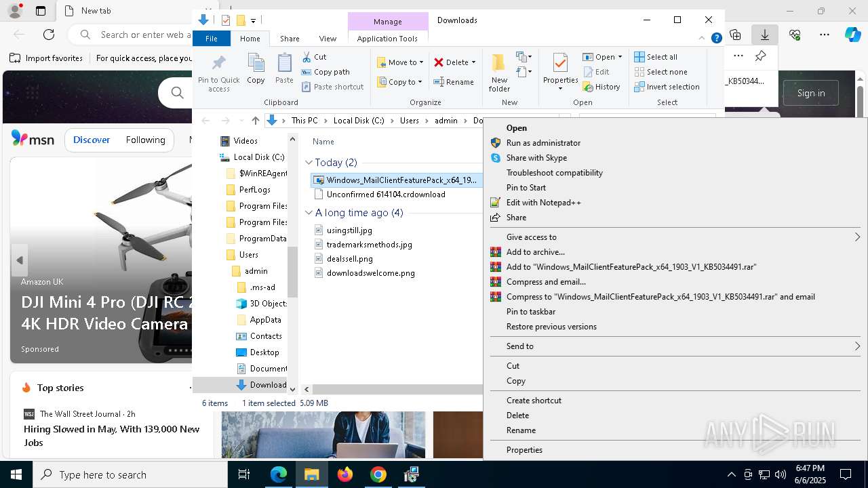This screenshot has width=868, height=488.
Task: Select downloadswelcome.png file
Action: click(370, 273)
